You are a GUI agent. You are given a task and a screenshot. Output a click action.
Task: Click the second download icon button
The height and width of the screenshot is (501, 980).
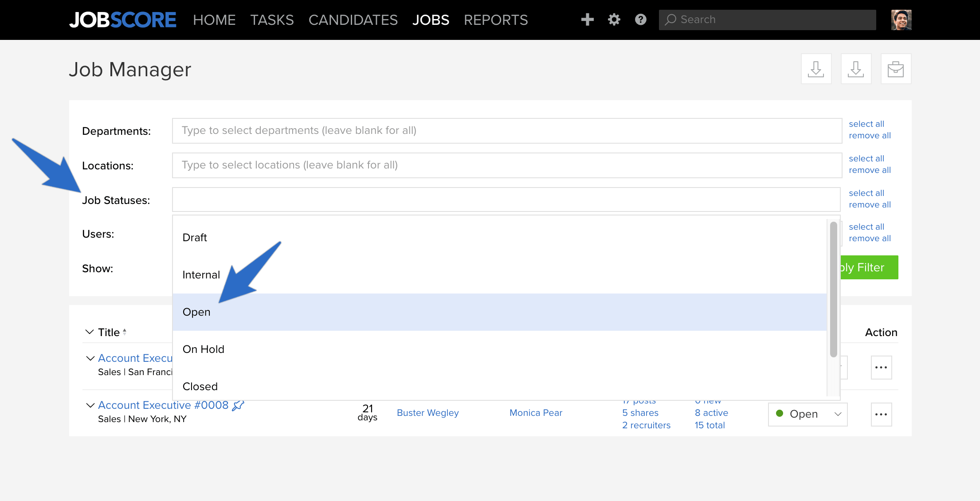pos(856,69)
